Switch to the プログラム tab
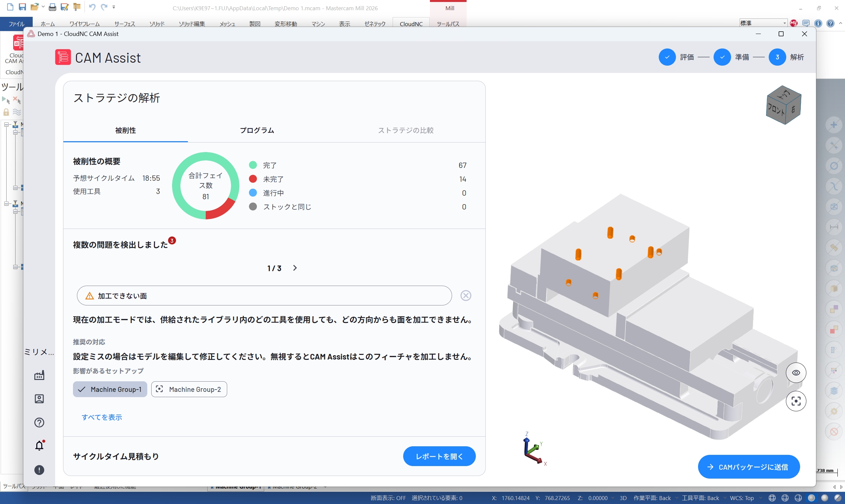Screen dimensions: 845x504 click(257, 130)
